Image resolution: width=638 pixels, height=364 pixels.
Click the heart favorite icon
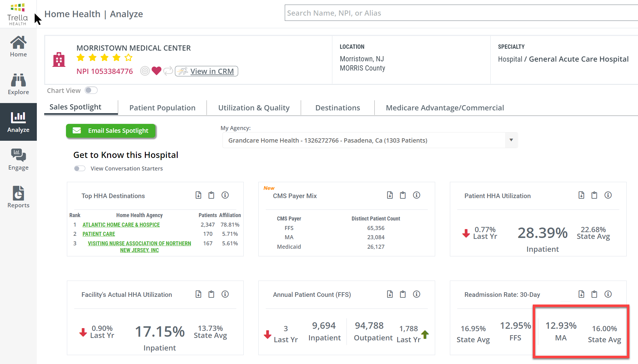pos(157,71)
